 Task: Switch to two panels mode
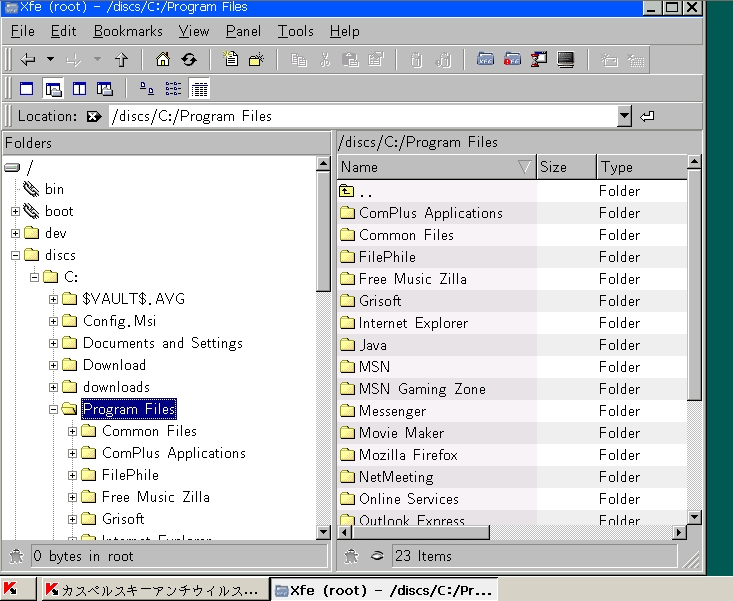[79, 88]
